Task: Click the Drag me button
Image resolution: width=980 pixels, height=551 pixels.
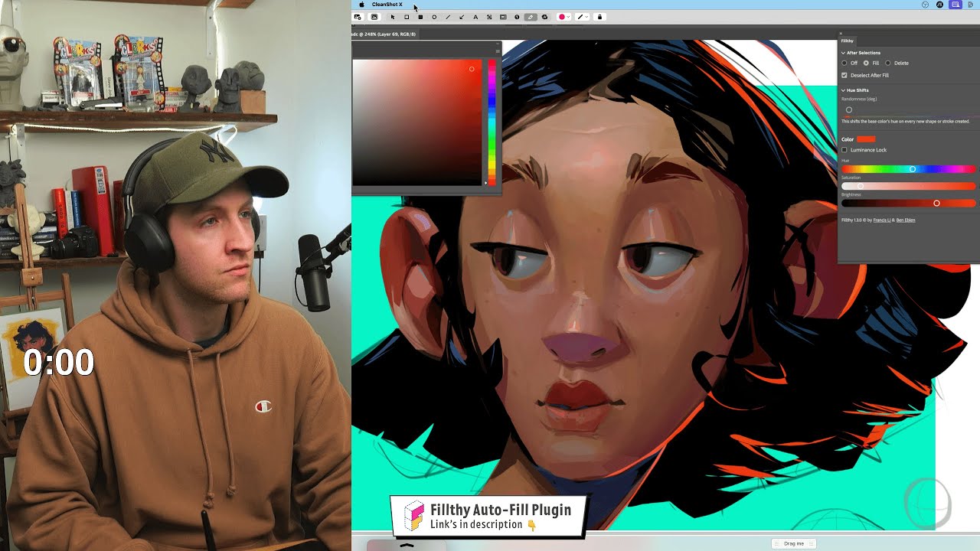Action: tap(794, 543)
